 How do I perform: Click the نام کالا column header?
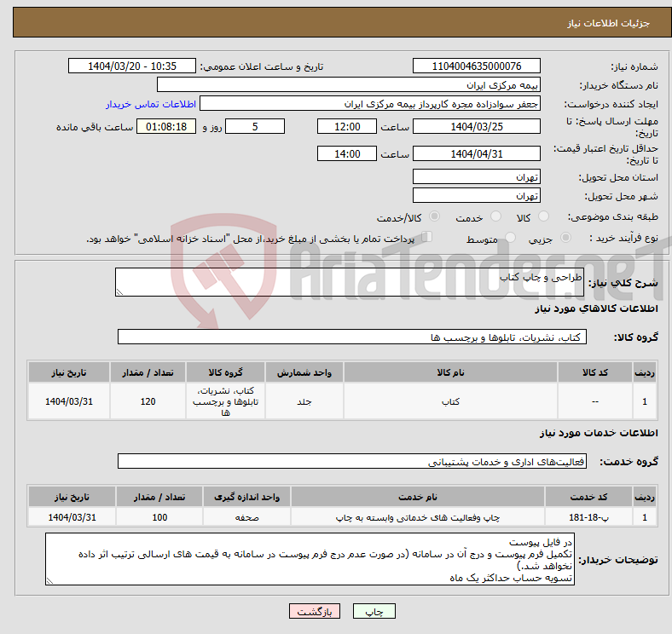pyautogui.click(x=450, y=372)
